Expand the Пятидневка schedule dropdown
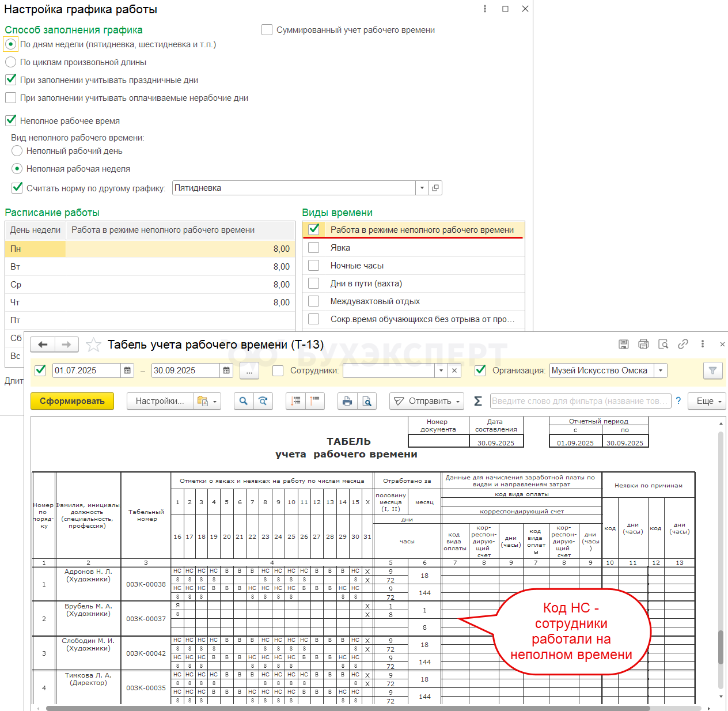Image resolution: width=728 pixels, height=711 pixels. [422, 188]
